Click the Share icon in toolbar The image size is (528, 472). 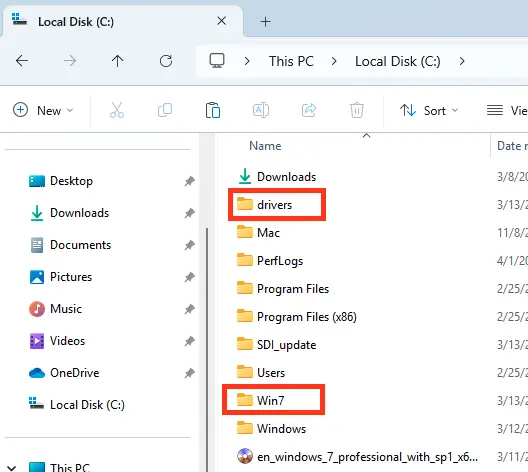click(309, 110)
